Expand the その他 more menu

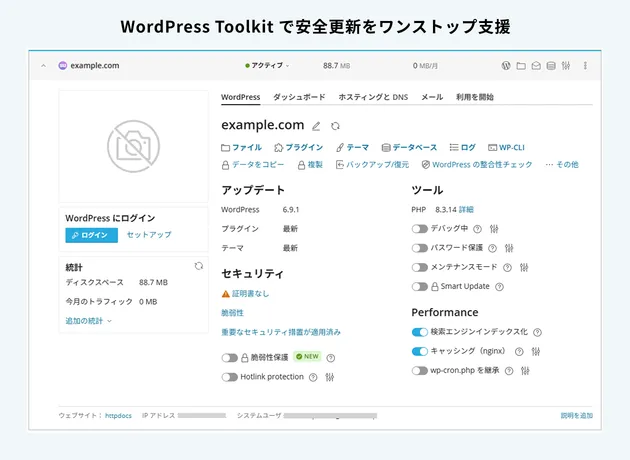(562, 165)
